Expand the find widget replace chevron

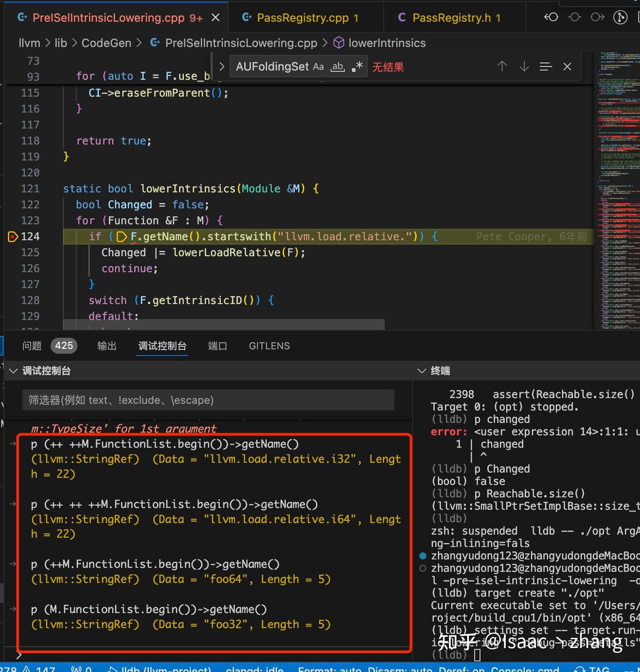(x=222, y=66)
